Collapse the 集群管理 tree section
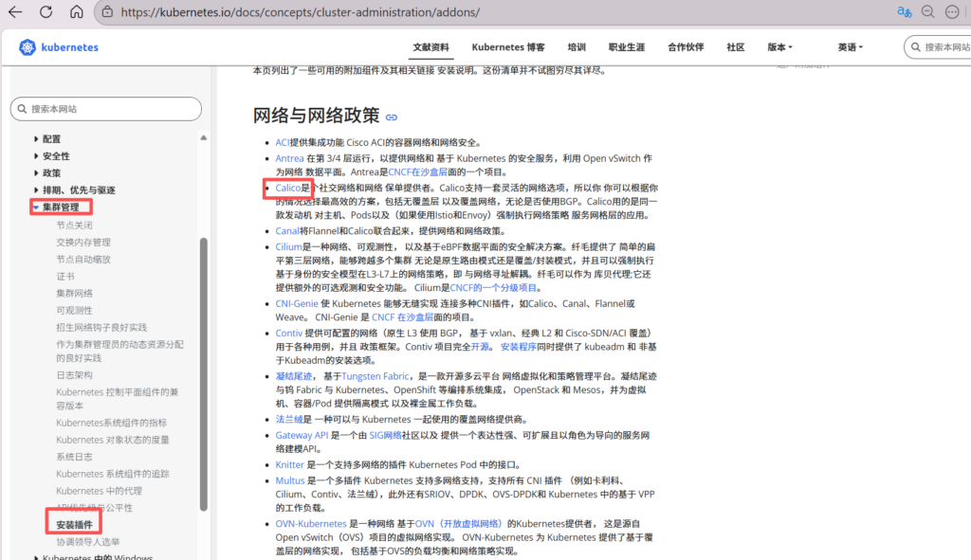This screenshot has width=971, height=560. (x=36, y=207)
